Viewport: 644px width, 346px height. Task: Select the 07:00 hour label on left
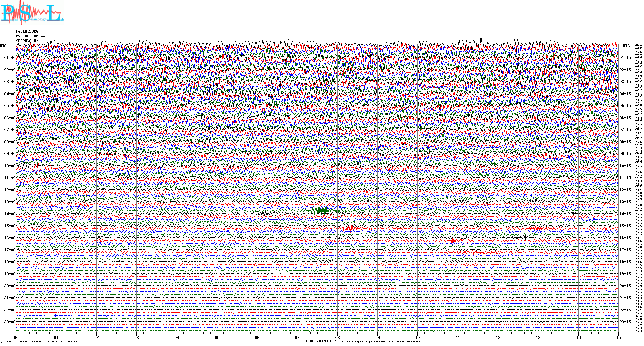pos(10,130)
